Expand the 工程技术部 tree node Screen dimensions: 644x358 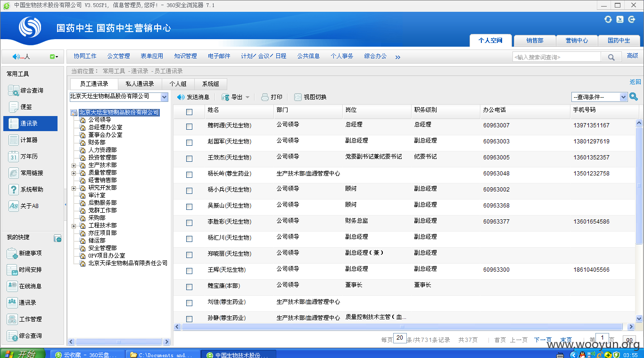74,226
